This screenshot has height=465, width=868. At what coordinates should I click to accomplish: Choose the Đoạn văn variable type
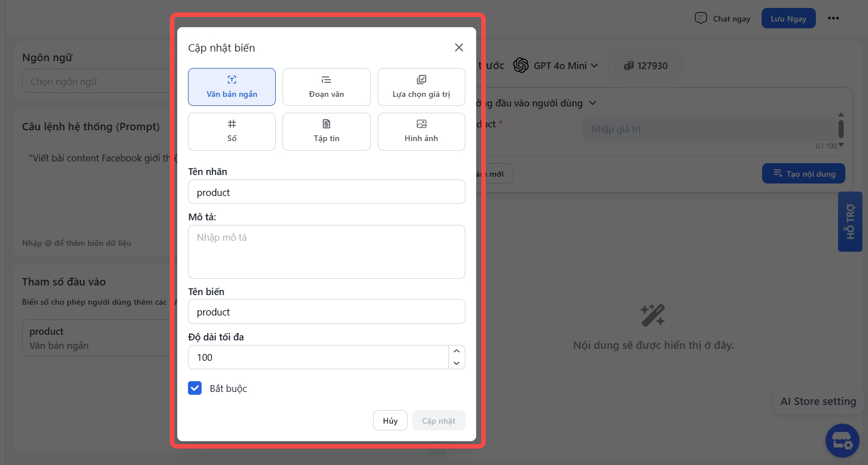326,87
